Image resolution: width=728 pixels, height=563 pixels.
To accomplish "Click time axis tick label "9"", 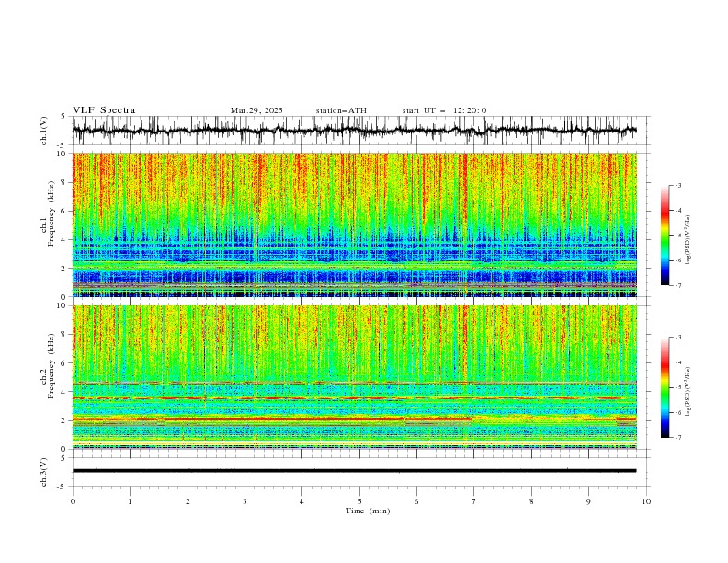I will click(588, 501).
